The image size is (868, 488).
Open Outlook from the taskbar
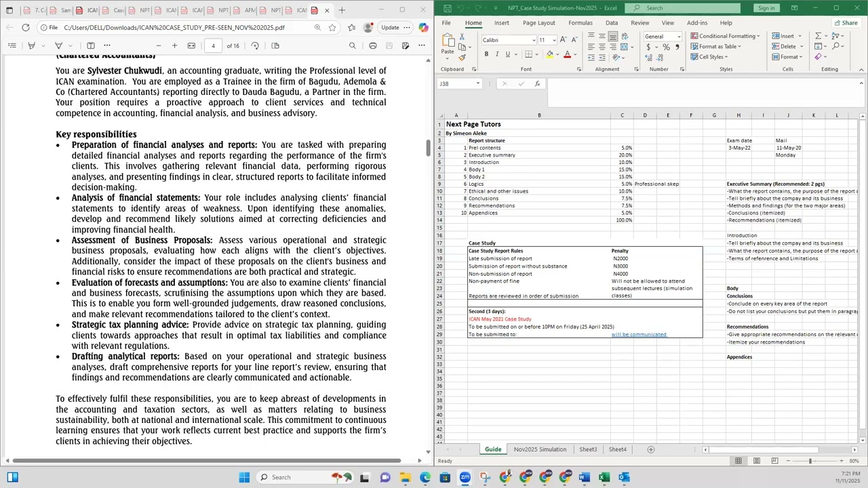[624, 477]
